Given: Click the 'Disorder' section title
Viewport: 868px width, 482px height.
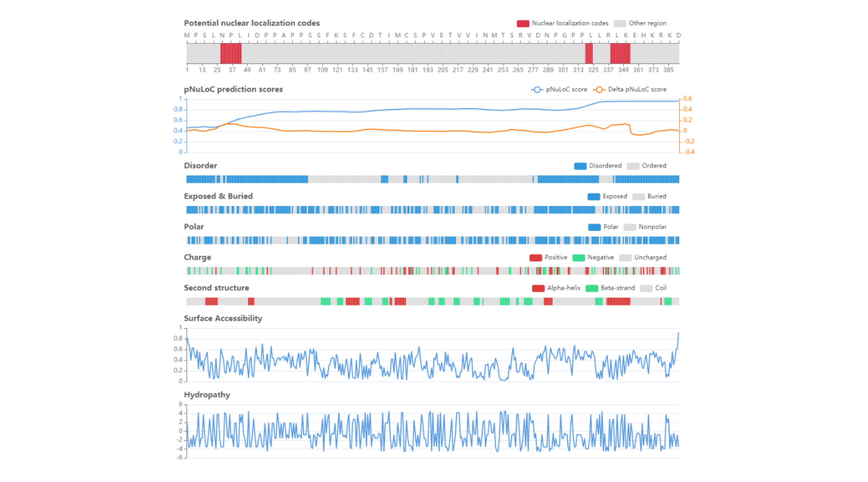Looking at the screenshot, I should 200,166.
